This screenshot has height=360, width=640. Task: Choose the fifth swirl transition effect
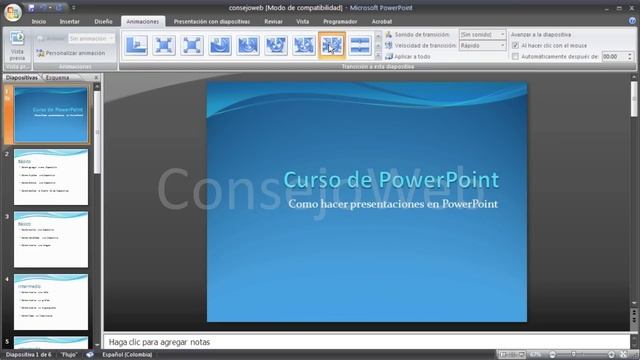(x=248, y=45)
